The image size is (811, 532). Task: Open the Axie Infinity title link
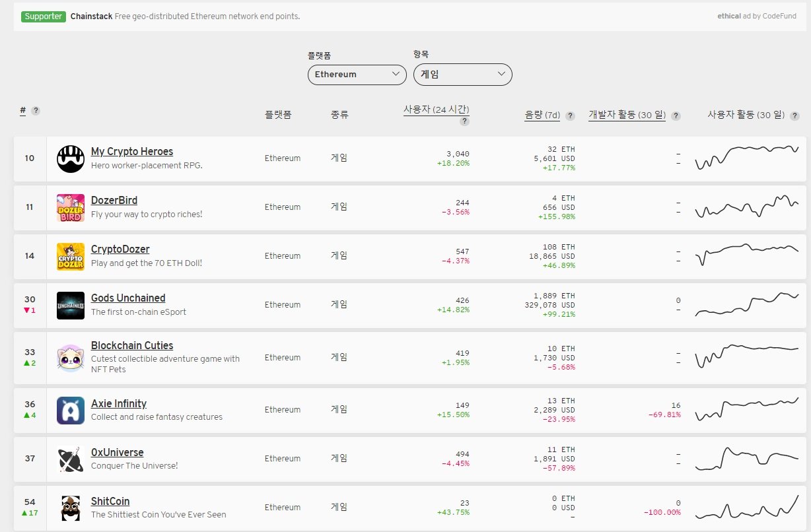[x=119, y=404]
